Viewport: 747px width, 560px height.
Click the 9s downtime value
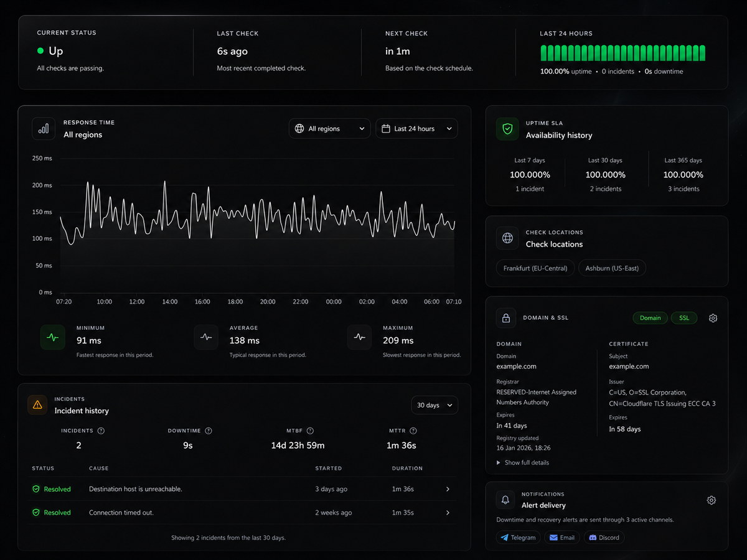click(188, 446)
